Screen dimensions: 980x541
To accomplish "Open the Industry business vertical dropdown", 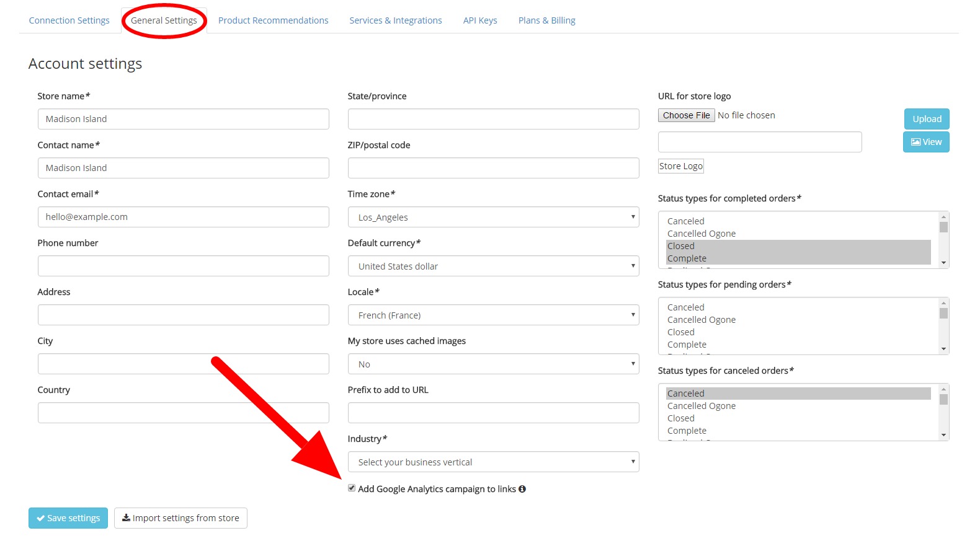I will pos(493,462).
